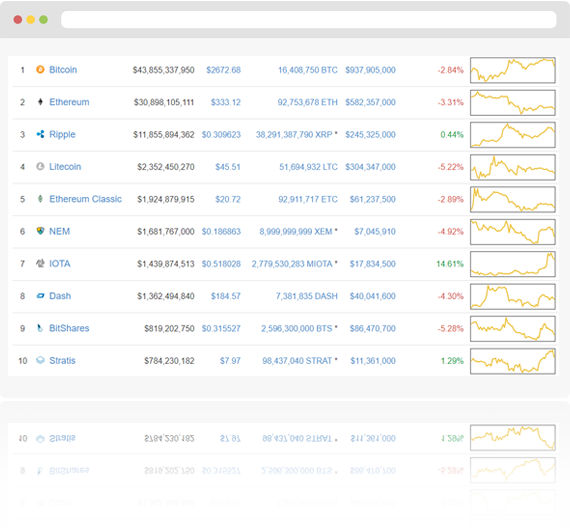Click NEM price $0.186863
This screenshot has height=528, width=570.
point(221,232)
